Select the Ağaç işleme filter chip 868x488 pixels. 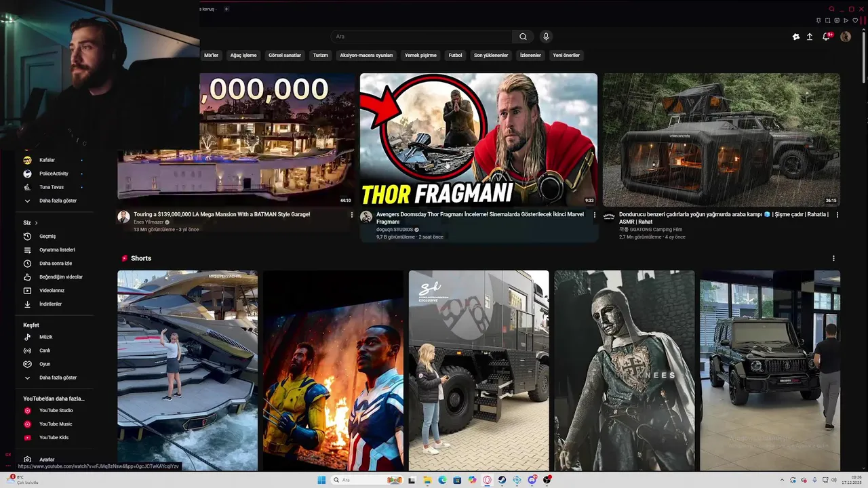(243, 56)
